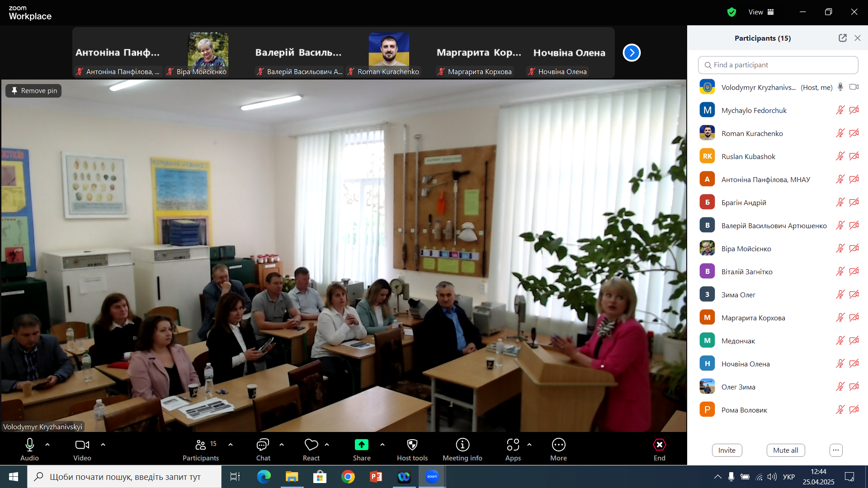The image size is (868, 488).
Task: Toggle the Video camera button
Action: 82,445
